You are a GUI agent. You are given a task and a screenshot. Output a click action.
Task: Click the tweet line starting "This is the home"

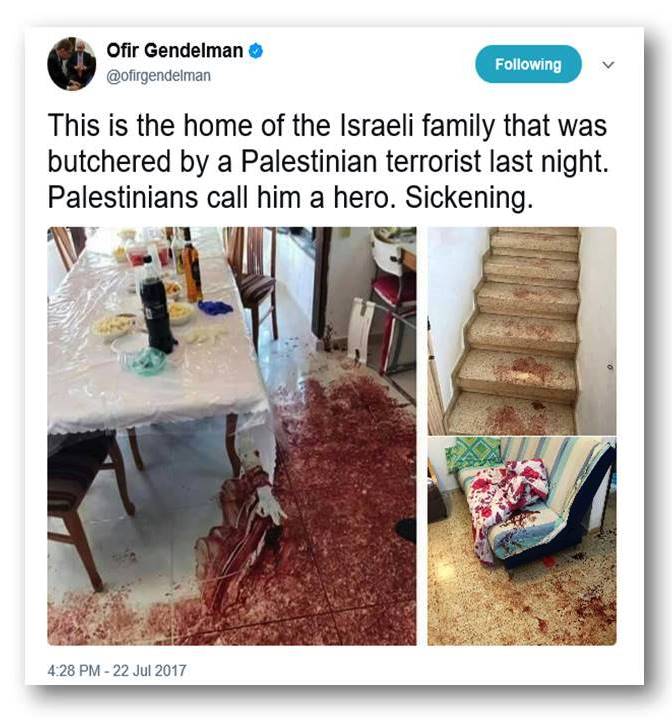[327, 125]
